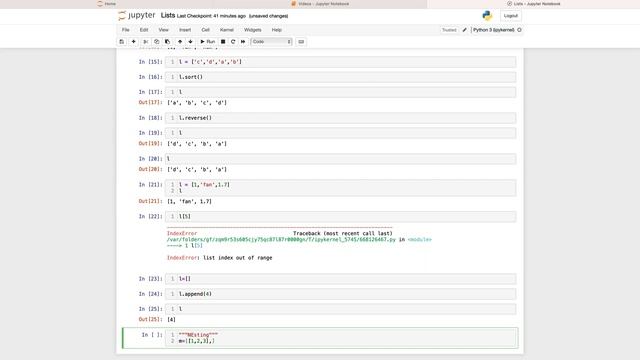Click the 'list index out of range' message
This screenshot has width=640, height=360.
(238, 258)
